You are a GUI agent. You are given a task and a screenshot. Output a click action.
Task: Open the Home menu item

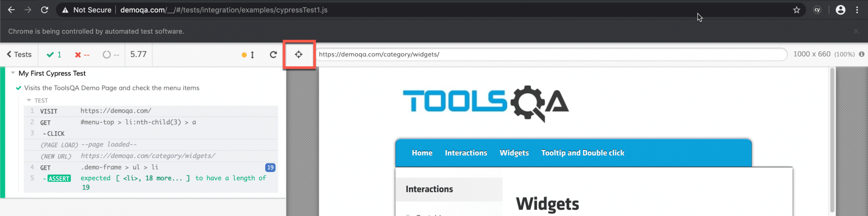pyautogui.click(x=422, y=153)
